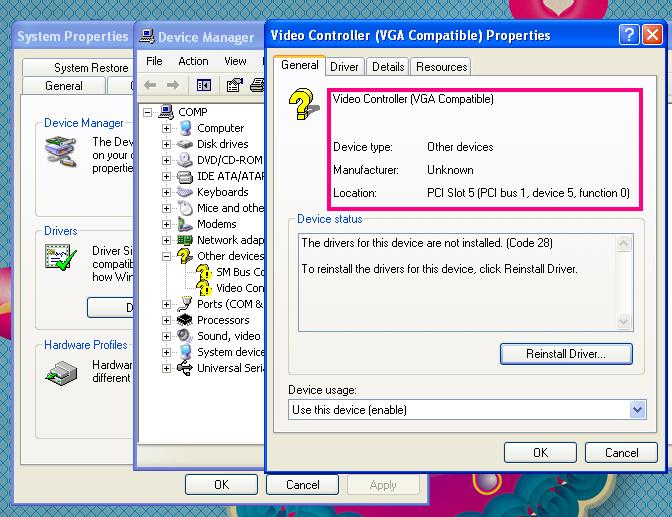Viewport: 672px width, 517px height.
Task: Open the Properties toolbar icon in Device Manager
Action: 234,85
